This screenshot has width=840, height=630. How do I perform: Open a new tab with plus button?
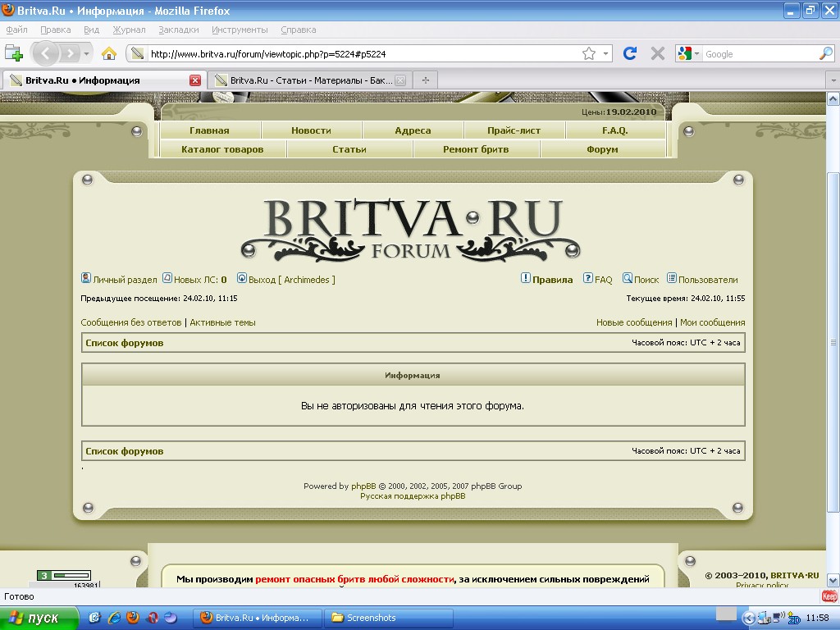[425, 80]
